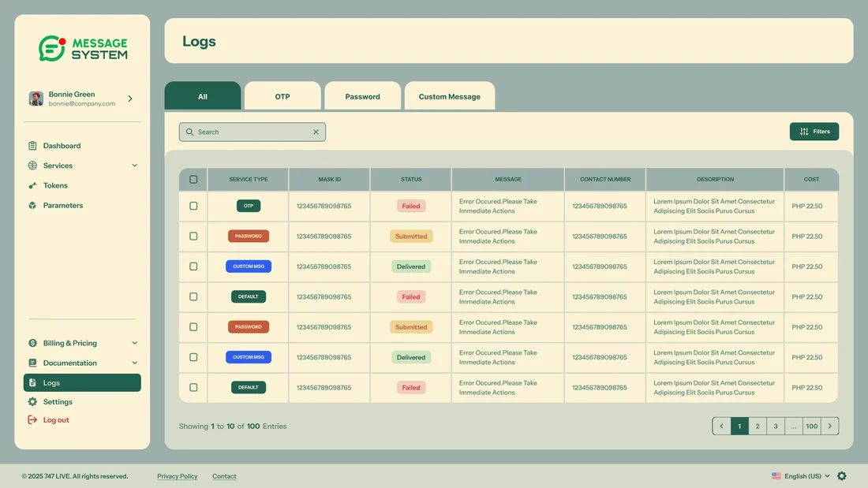Open Dashboard from sidebar
Viewport: 868px width, 488px height.
(62, 146)
